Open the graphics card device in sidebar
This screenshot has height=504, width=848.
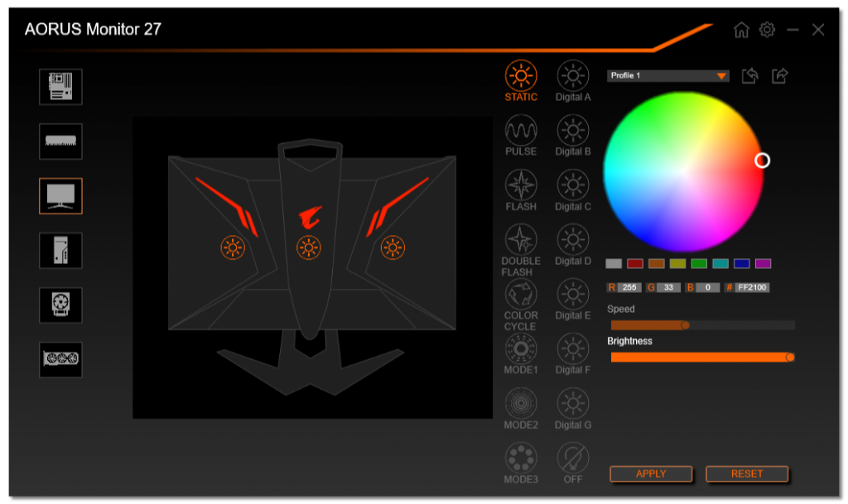[x=60, y=359]
